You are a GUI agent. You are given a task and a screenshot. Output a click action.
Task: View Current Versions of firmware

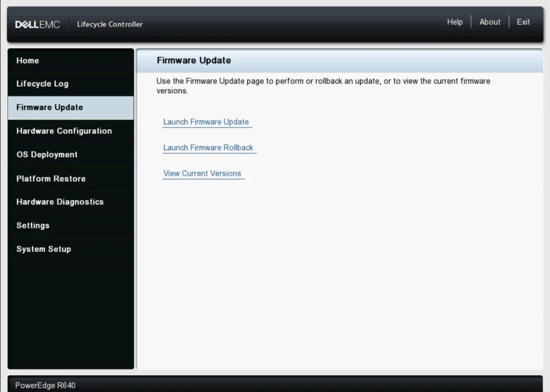coord(203,173)
